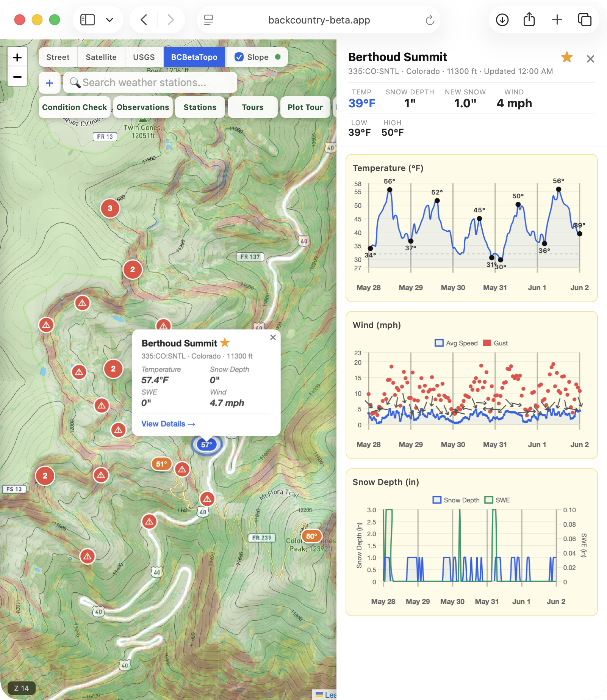The image size is (607, 700).
Task: Click the cluster marker 2 near FS 13
Action: tap(45, 476)
